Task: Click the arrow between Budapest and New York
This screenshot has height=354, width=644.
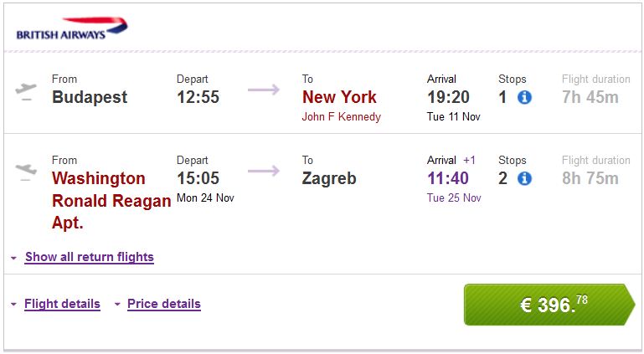Action: click(264, 90)
